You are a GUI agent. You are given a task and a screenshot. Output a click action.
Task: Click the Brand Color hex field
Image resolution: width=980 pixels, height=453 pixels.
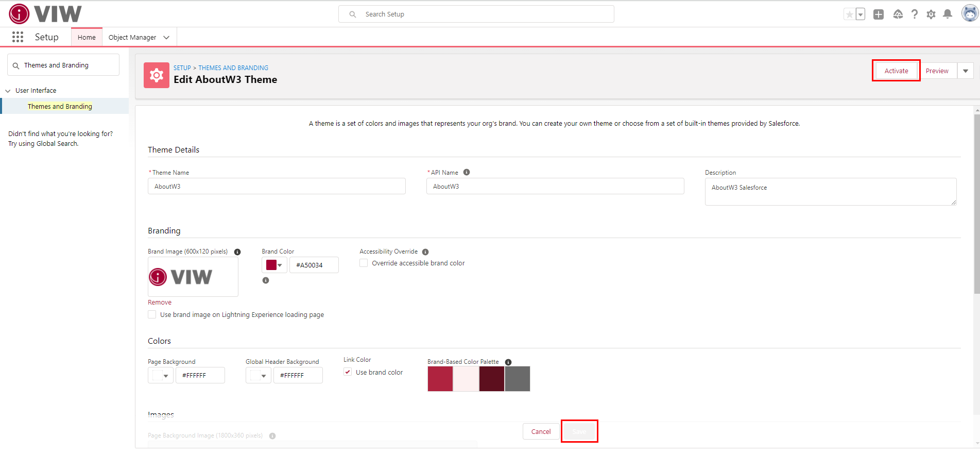tap(314, 265)
